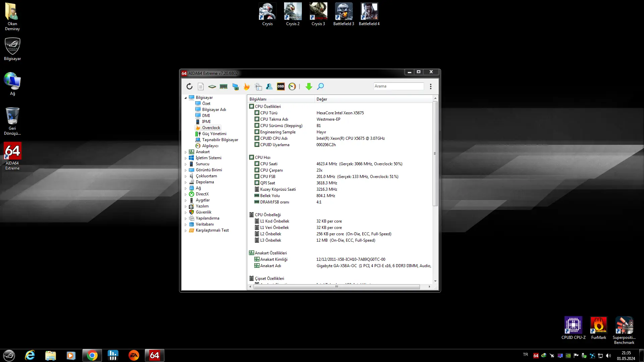Open Internet Explorer from the taskbar
This screenshot has height=362, width=644.
[x=30, y=355]
